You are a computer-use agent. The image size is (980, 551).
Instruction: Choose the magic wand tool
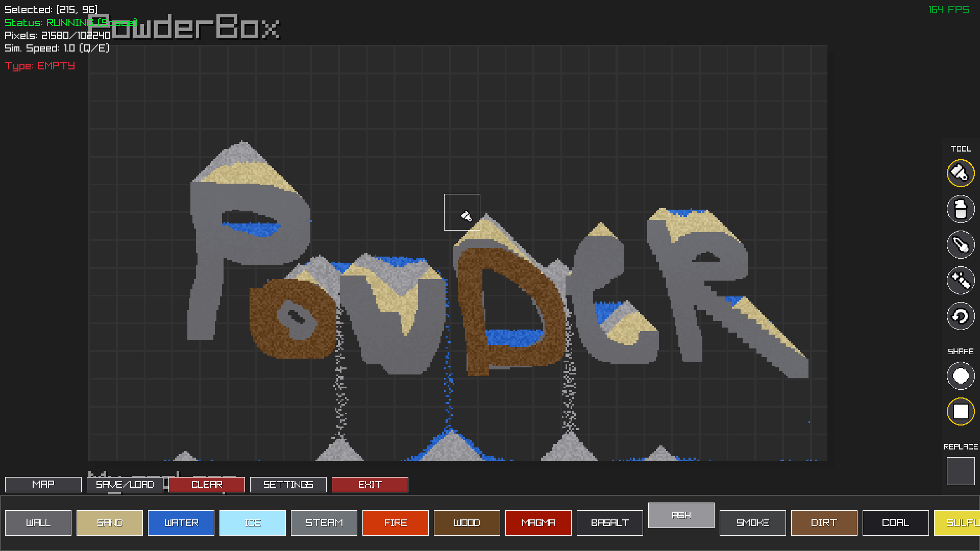point(960,280)
